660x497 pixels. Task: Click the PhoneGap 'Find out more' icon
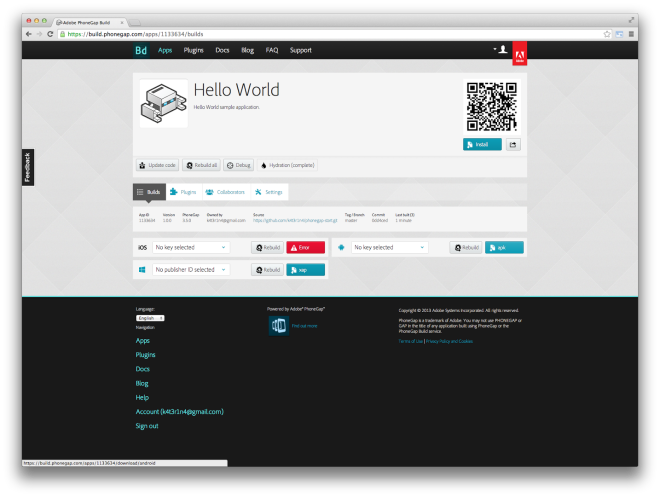pos(279,326)
